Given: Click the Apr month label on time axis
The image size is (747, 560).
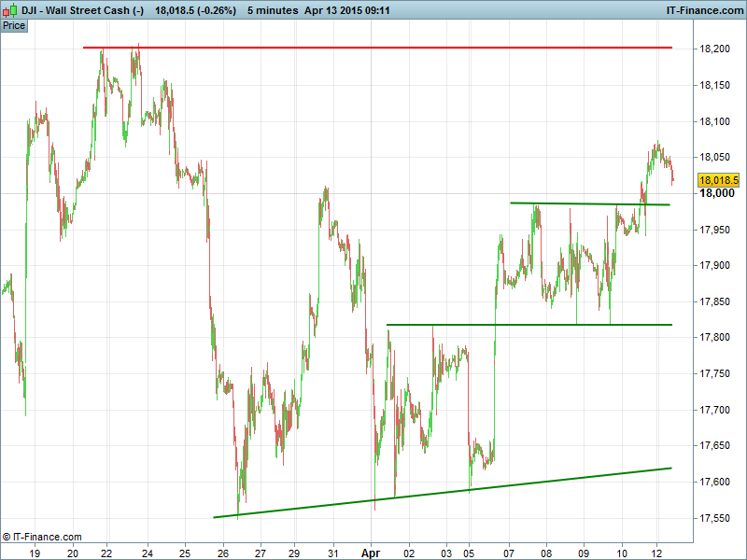Looking at the screenshot, I should (371, 553).
